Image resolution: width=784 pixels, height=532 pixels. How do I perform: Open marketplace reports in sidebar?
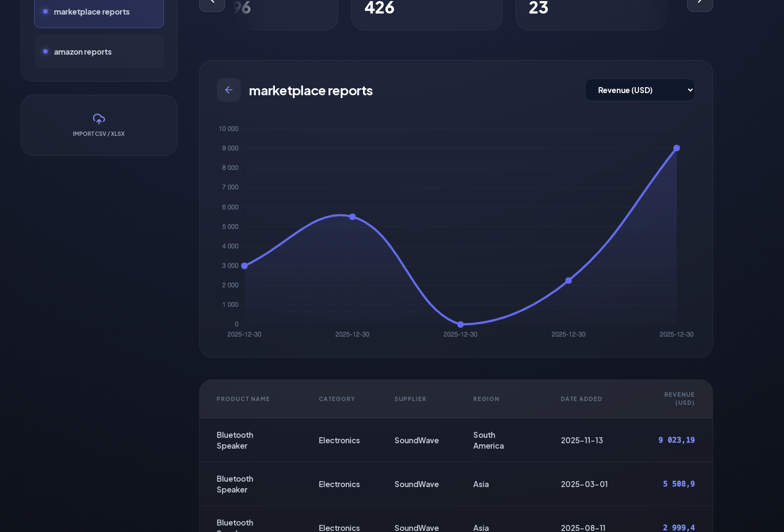tap(99, 12)
